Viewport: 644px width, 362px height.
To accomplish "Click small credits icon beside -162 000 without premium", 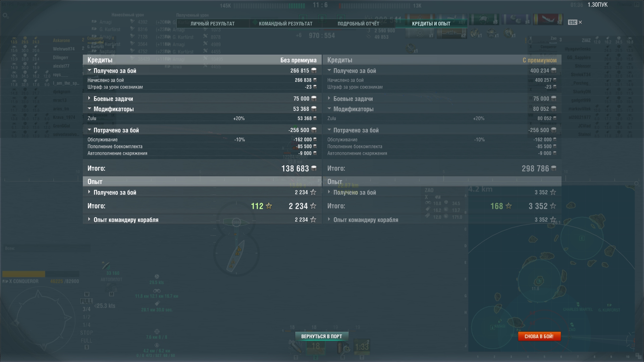I will (x=315, y=139).
